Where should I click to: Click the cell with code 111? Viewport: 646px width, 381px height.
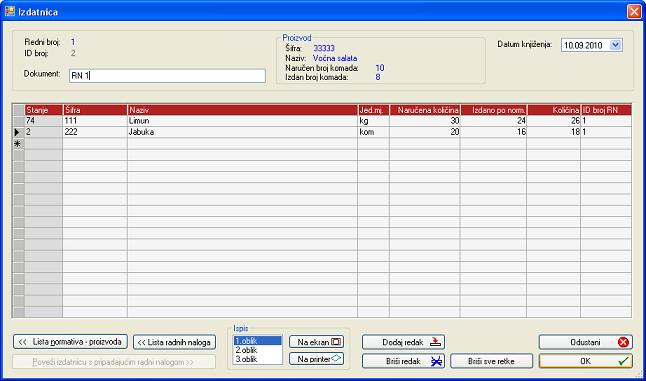tap(95, 121)
